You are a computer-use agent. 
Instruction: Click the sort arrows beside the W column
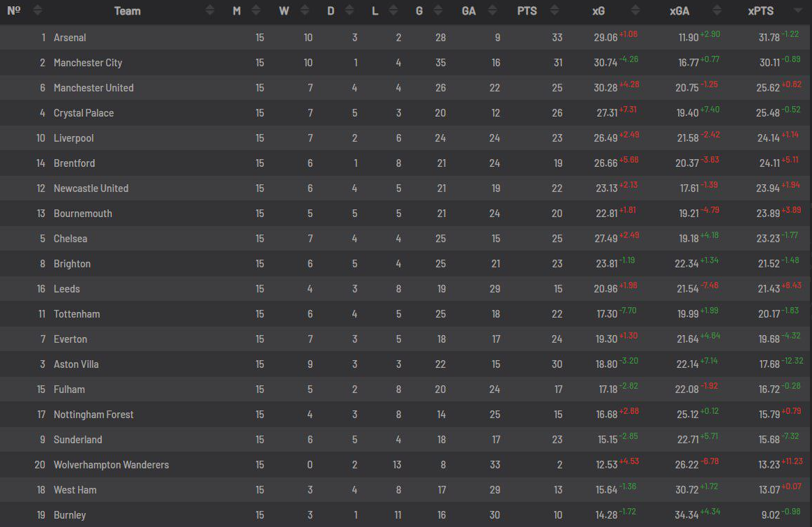click(x=303, y=10)
